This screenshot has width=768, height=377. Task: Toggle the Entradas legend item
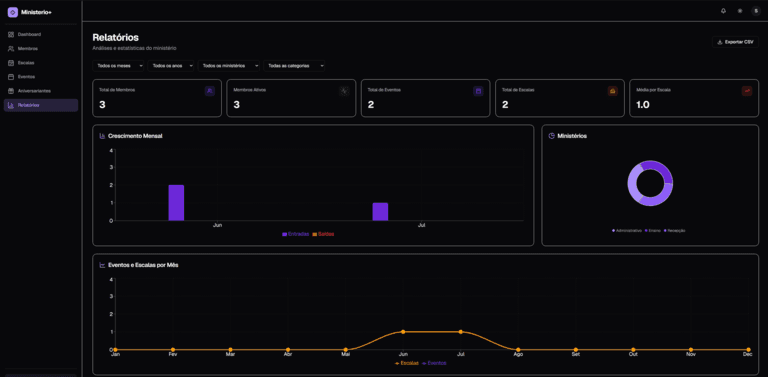(x=296, y=234)
